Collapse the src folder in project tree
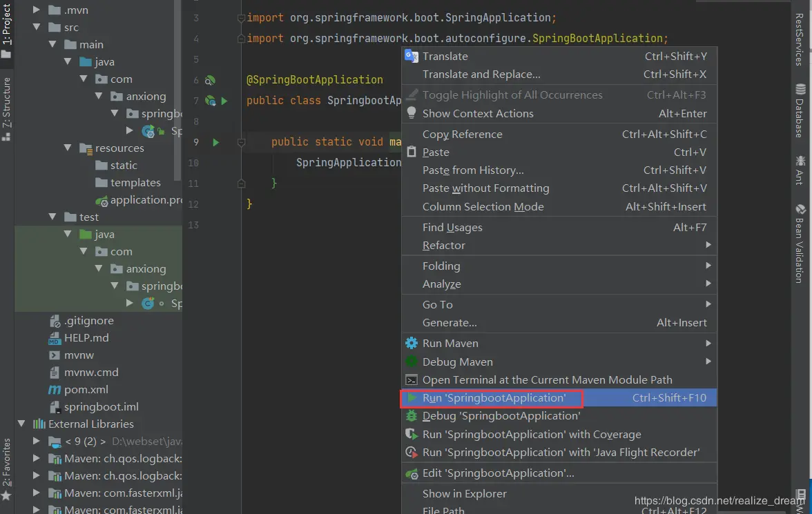The image size is (812, 514). (x=36, y=27)
